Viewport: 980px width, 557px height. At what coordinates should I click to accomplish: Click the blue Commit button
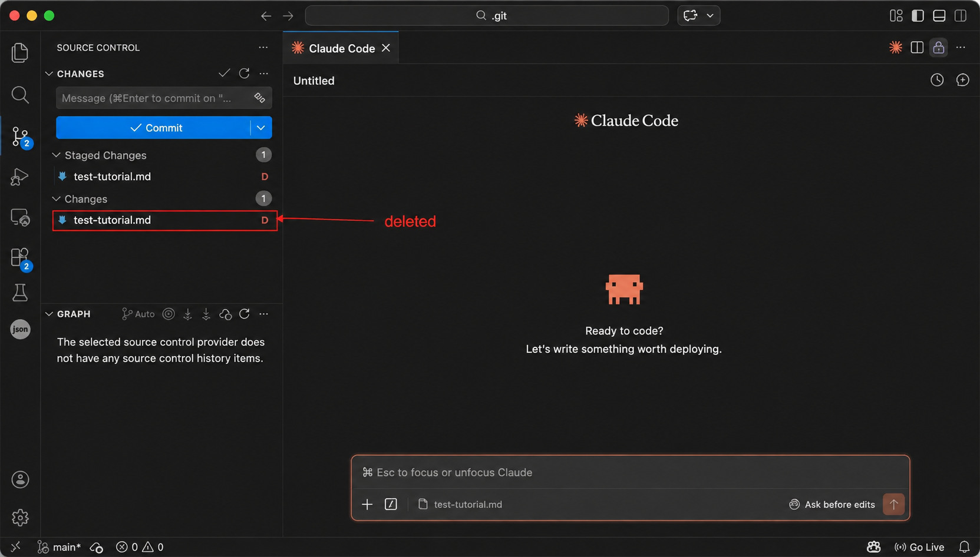coord(153,128)
